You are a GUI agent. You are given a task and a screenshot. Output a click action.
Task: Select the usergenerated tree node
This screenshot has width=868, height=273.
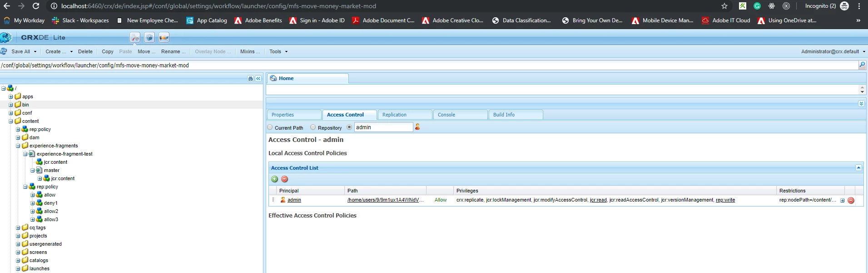(x=45, y=244)
